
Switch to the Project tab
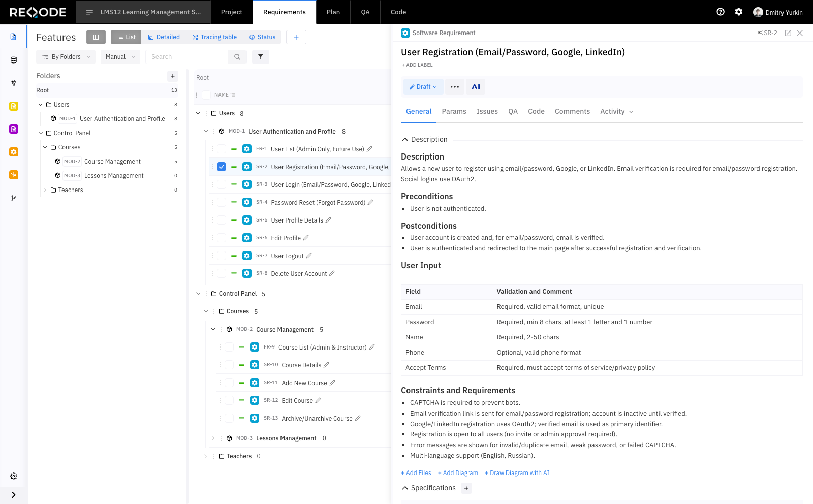click(232, 12)
